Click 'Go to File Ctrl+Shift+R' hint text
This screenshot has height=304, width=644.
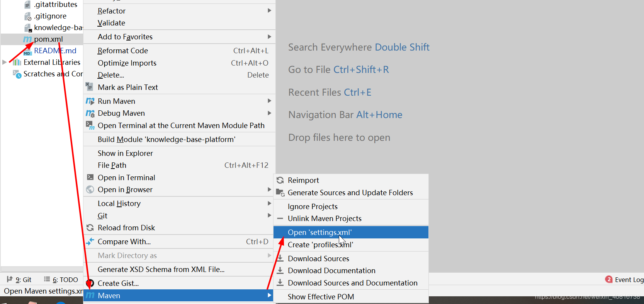point(338,69)
